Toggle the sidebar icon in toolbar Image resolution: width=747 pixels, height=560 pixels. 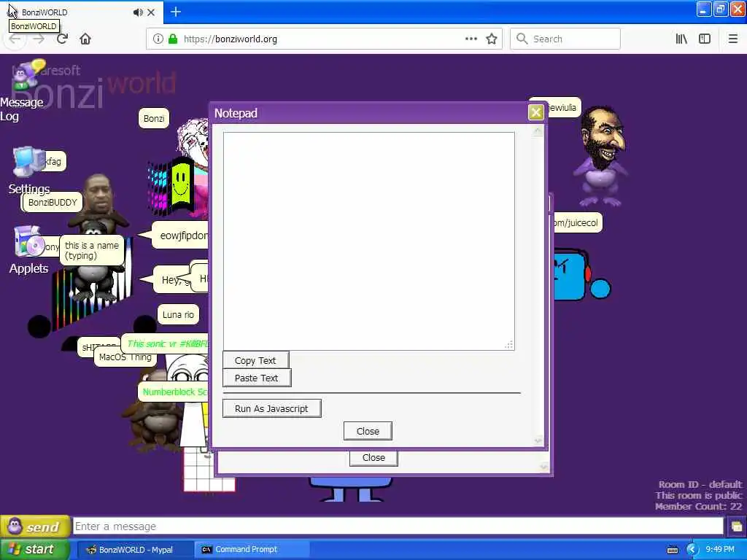[705, 39]
